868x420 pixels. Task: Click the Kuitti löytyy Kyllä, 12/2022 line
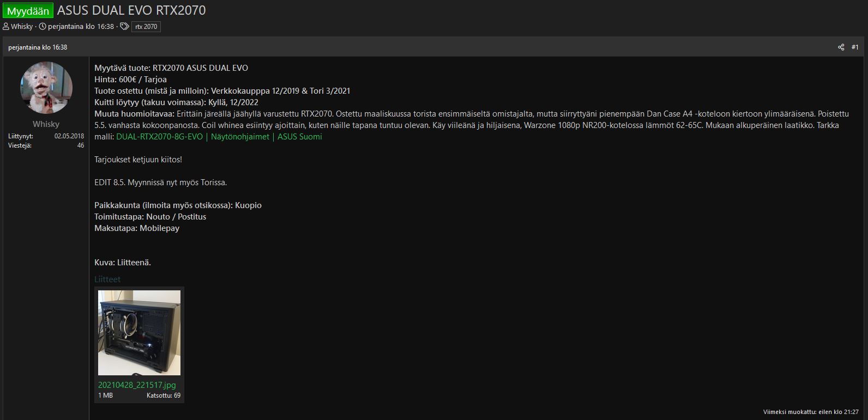point(176,102)
